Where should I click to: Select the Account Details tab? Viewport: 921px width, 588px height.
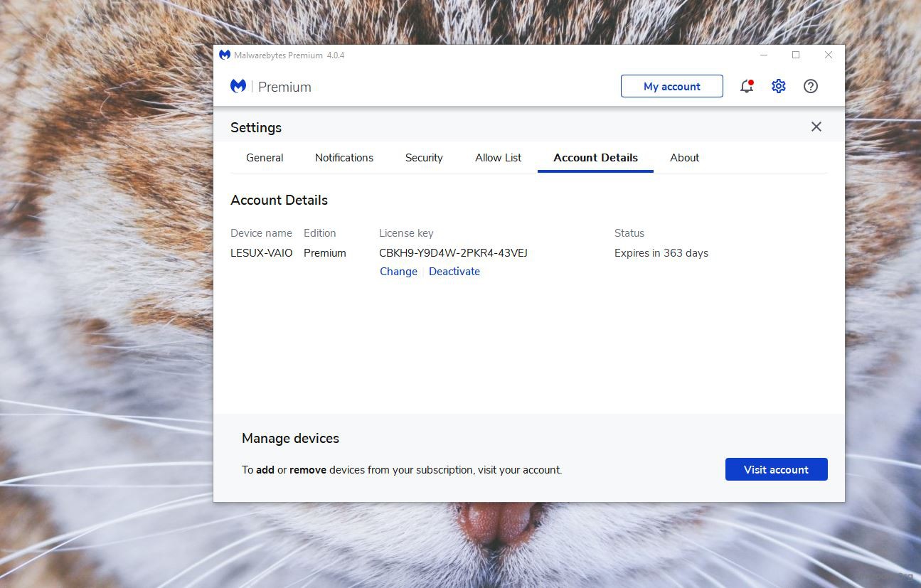595,158
